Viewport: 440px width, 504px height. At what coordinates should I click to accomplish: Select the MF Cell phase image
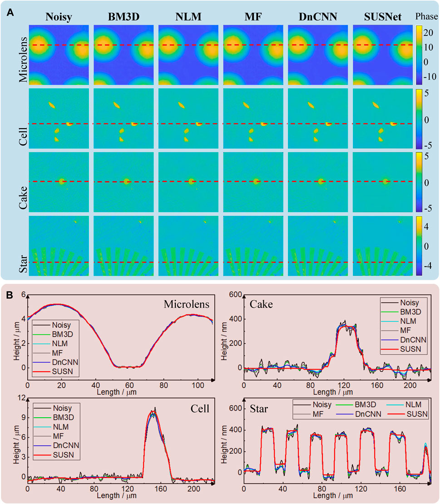253,119
